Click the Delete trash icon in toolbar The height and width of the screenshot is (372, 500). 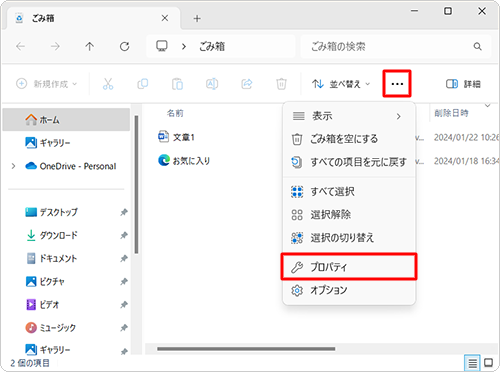pos(281,84)
